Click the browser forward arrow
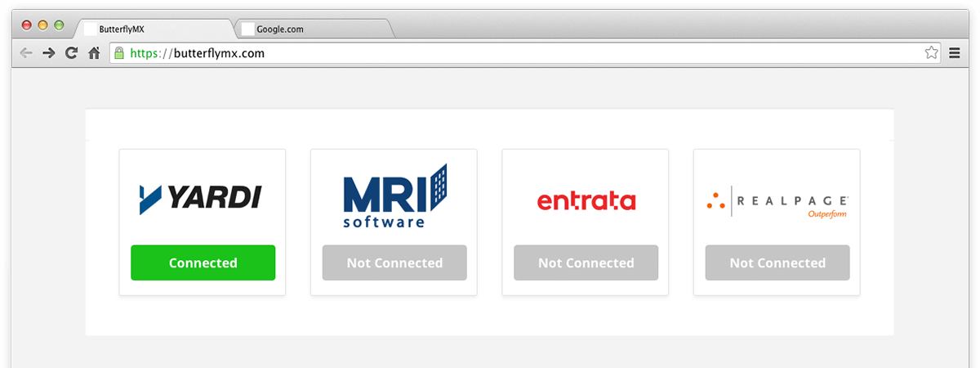 49,53
